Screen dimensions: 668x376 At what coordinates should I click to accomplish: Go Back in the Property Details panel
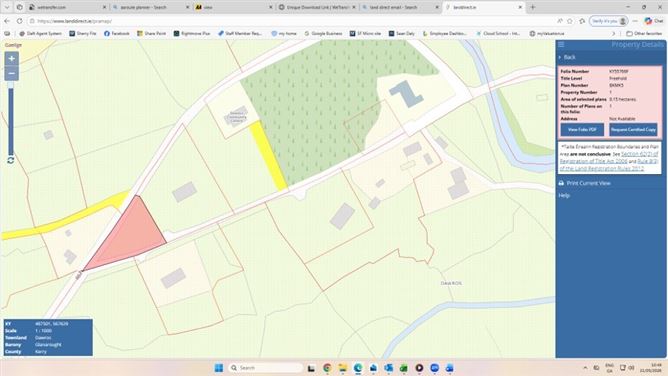[569, 57]
